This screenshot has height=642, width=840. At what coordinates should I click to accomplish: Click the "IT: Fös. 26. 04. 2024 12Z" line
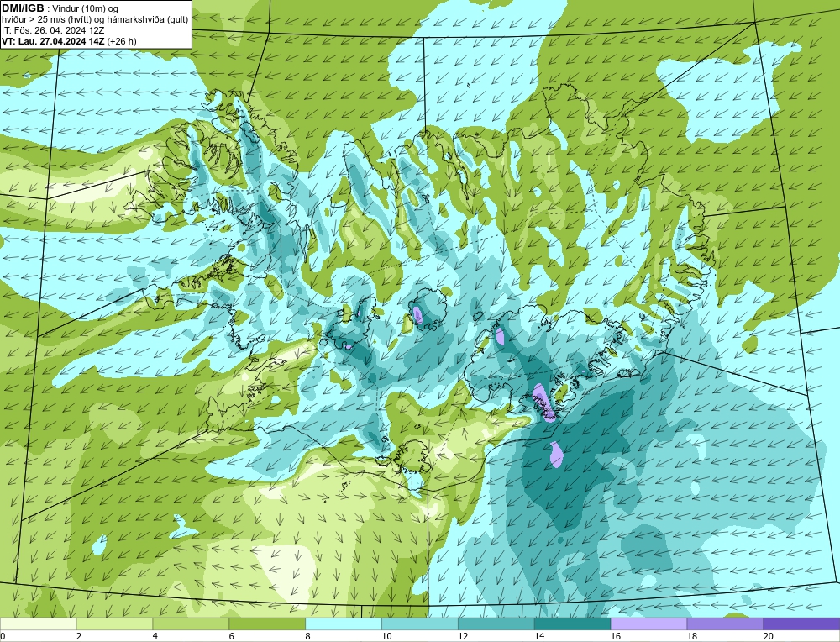[53, 30]
